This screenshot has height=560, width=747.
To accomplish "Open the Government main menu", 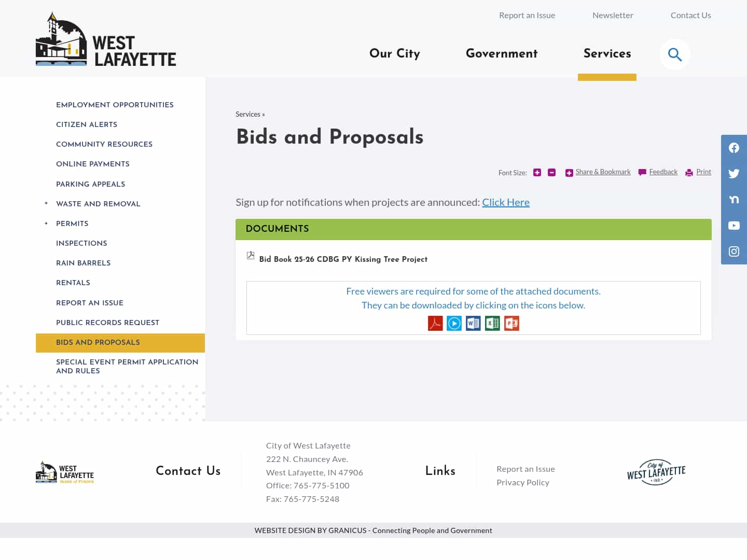I will 501,53.
